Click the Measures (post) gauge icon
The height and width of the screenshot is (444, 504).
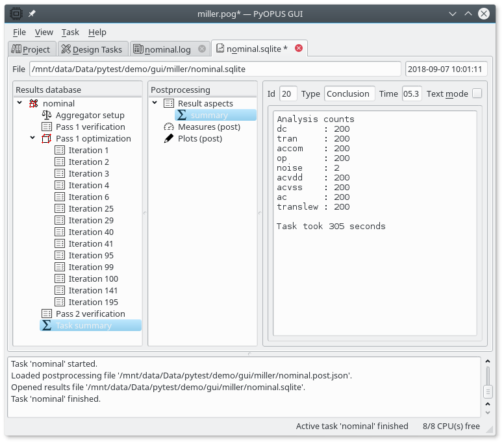pos(169,127)
